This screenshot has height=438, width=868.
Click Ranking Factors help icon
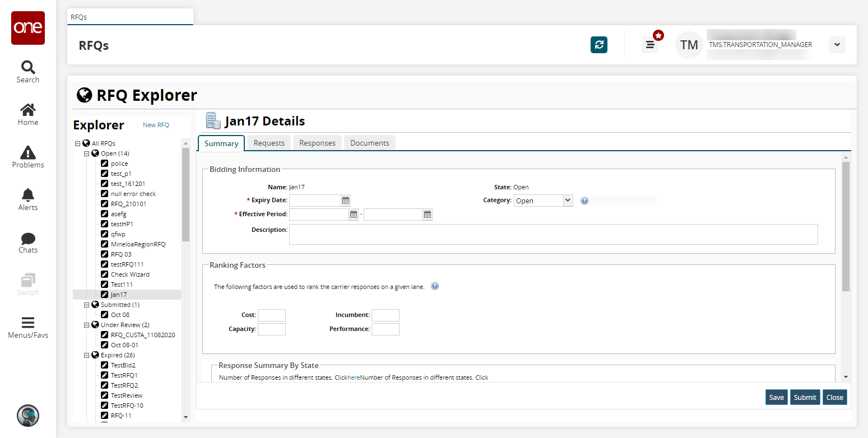[x=434, y=286]
